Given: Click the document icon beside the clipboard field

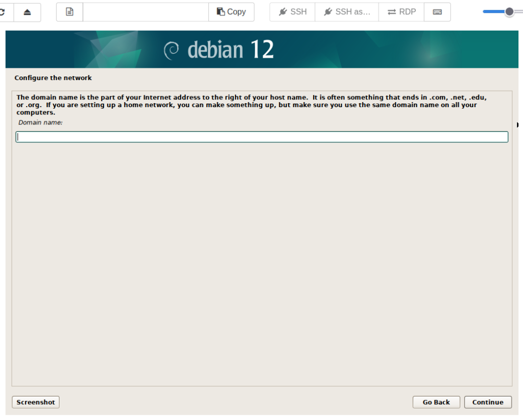Looking at the screenshot, I should pyautogui.click(x=69, y=12).
